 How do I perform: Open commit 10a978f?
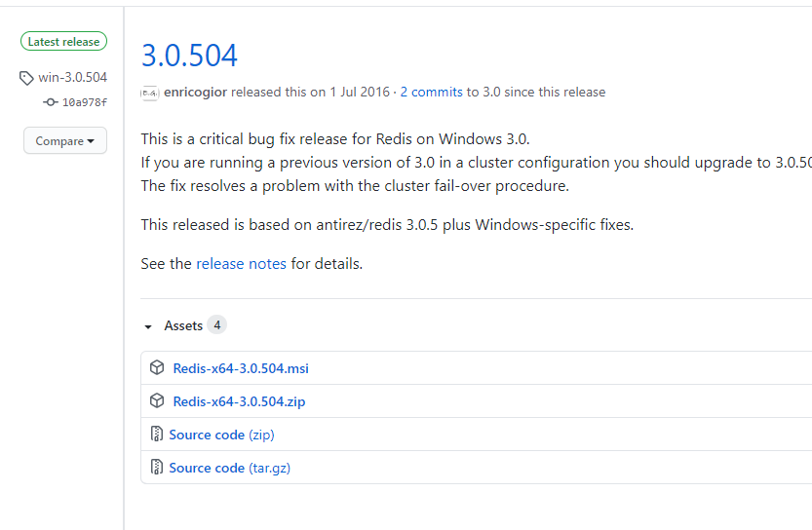[x=85, y=102]
